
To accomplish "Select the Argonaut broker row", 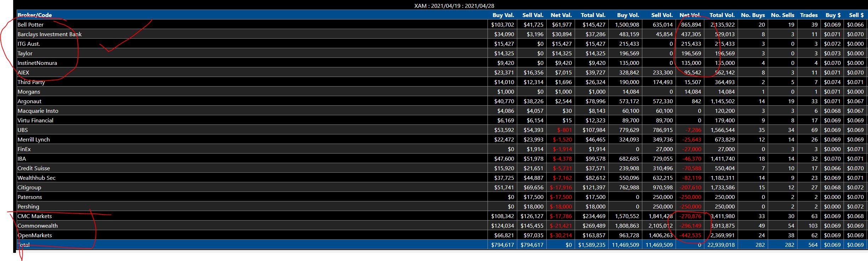I will point(441,101).
